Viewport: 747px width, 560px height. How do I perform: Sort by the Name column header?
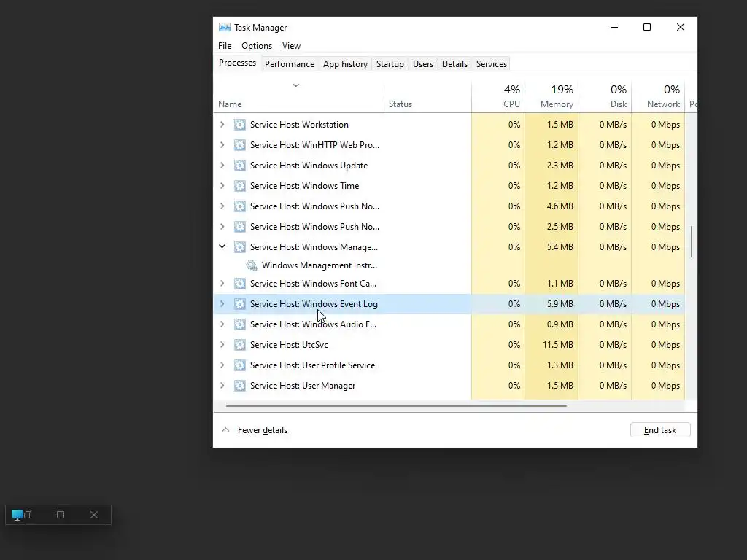coord(298,97)
